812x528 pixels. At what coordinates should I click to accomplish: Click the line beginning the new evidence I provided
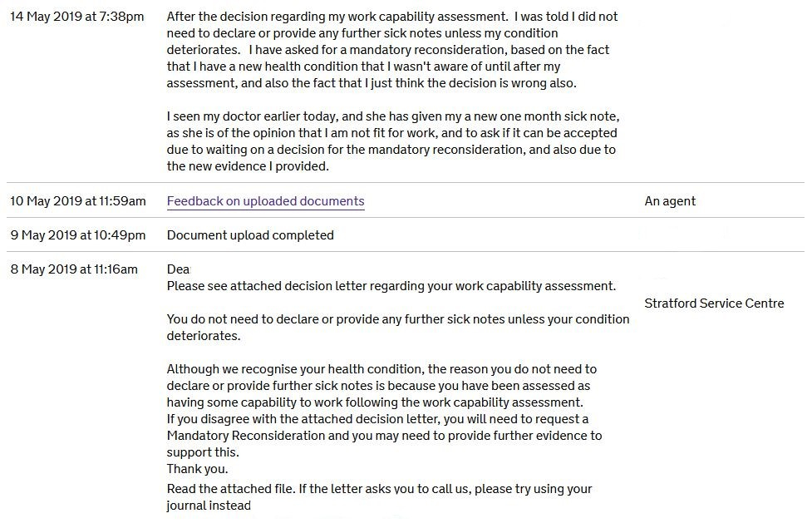pyautogui.click(x=248, y=166)
